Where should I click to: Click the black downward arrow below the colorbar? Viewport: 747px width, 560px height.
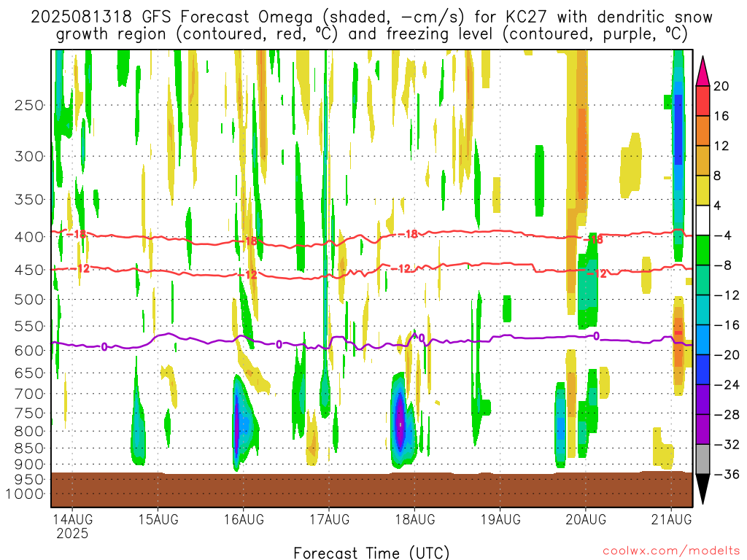pyautogui.click(x=703, y=489)
